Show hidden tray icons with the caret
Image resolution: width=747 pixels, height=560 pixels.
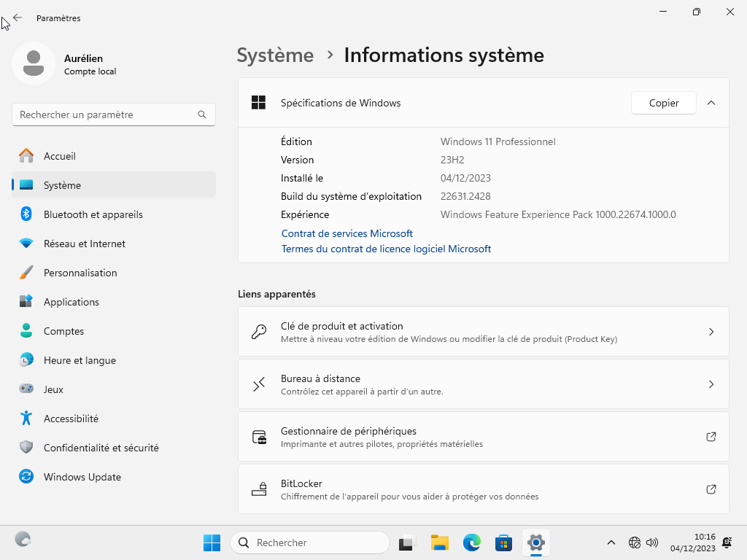tap(611, 542)
